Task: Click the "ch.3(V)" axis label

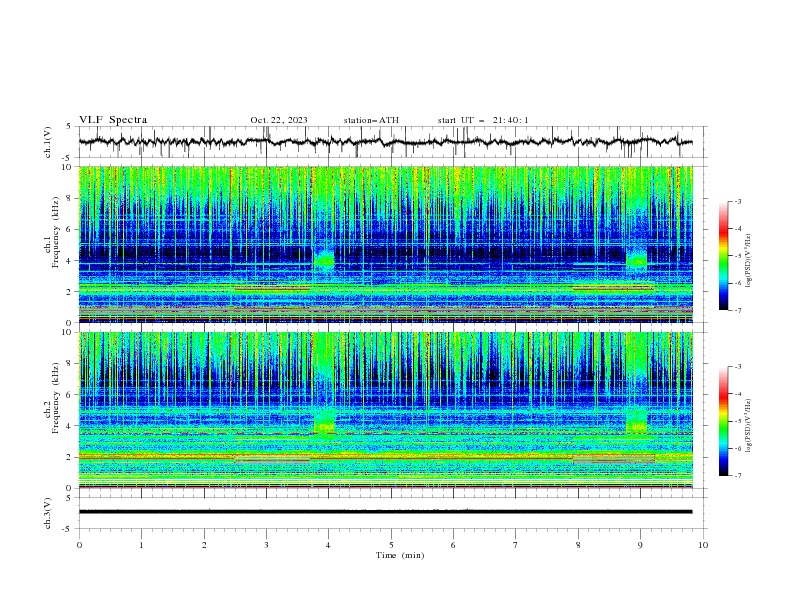Action: tap(48, 513)
